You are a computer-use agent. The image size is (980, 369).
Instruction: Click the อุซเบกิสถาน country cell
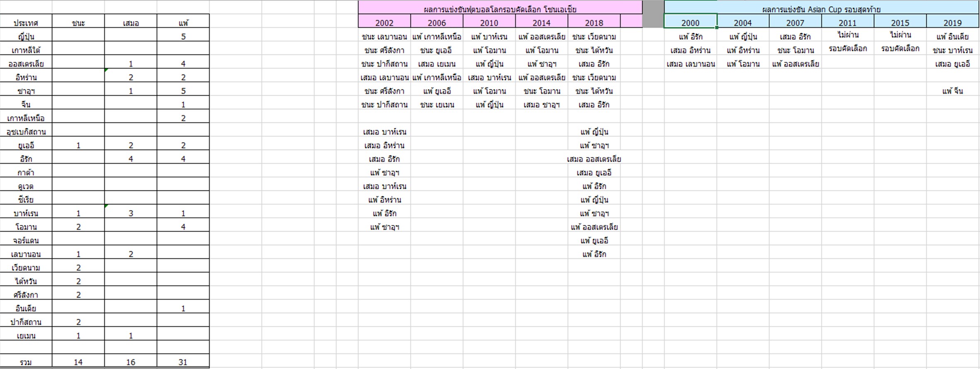[26, 132]
